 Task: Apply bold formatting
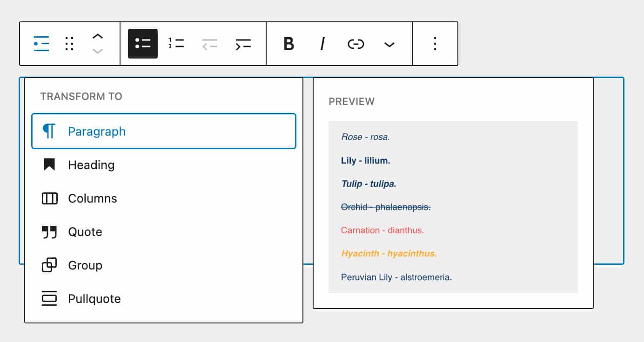coord(289,44)
